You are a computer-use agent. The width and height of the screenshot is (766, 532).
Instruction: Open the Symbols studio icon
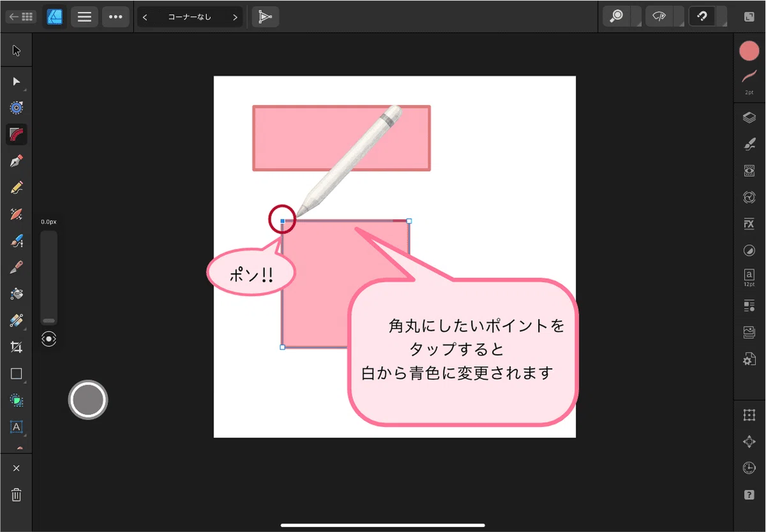(x=749, y=198)
